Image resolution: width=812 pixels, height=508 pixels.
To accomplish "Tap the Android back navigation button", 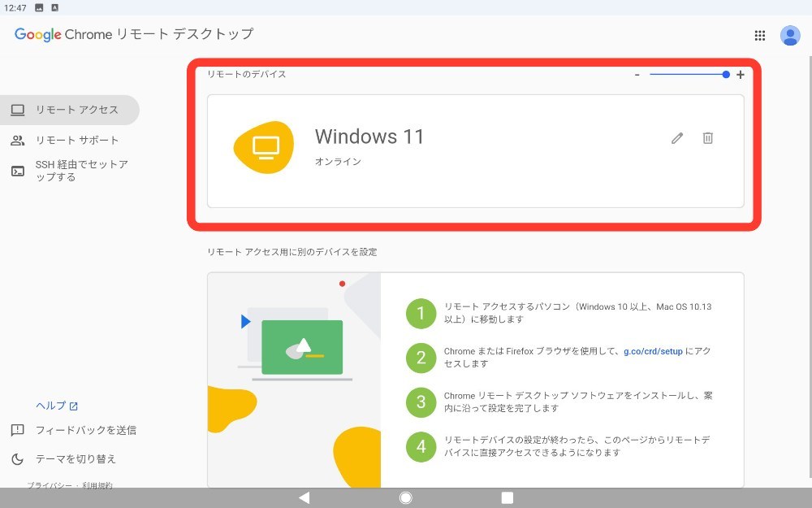I will (304, 497).
